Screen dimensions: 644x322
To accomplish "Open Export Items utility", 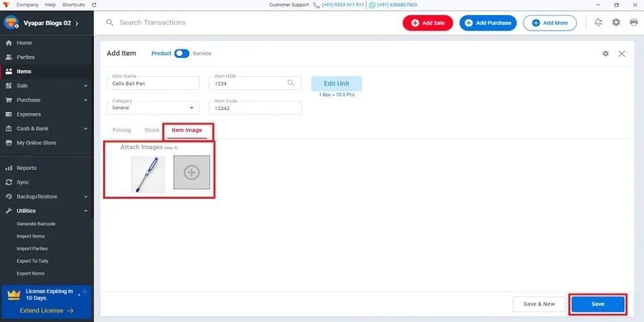I will (x=31, y=273).
